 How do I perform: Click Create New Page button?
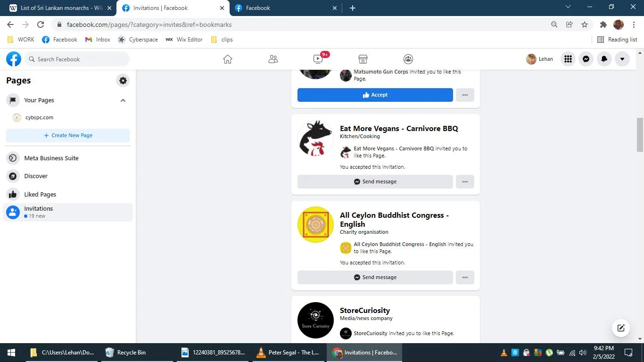click(68, 135)
